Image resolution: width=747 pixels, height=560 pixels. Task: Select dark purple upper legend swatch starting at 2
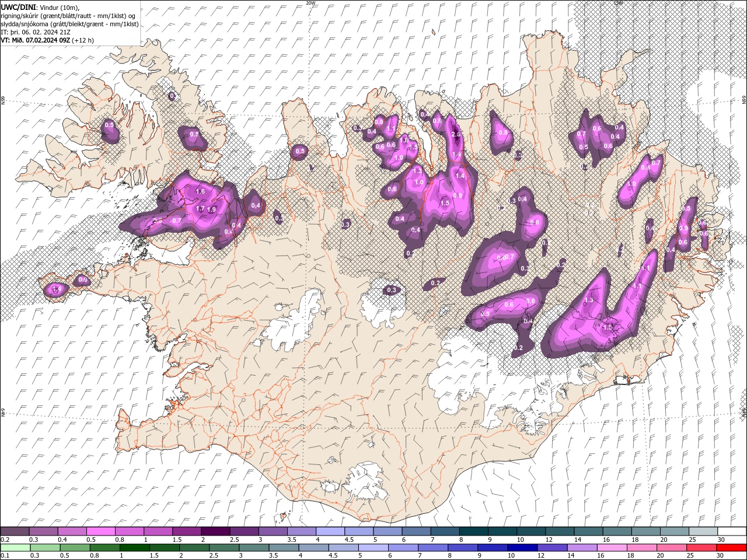point(215,531)
